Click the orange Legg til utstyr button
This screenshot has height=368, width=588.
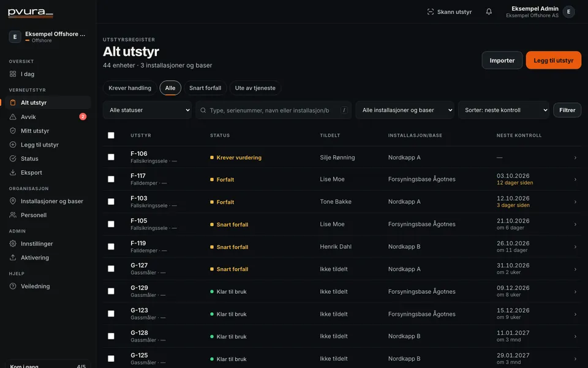[x=554, y=60]
